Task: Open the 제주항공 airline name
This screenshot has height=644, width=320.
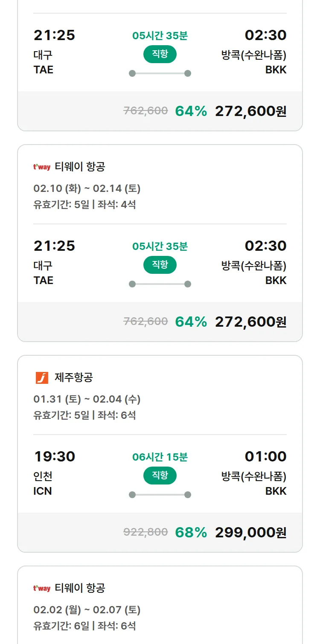Action: pos(74,377)
